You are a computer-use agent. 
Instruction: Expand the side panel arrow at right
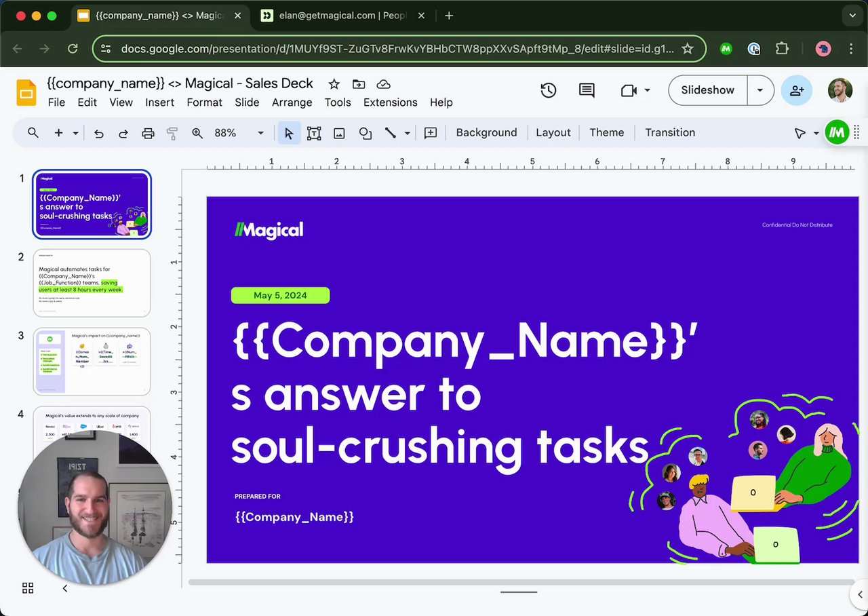[x=860, y=595]
